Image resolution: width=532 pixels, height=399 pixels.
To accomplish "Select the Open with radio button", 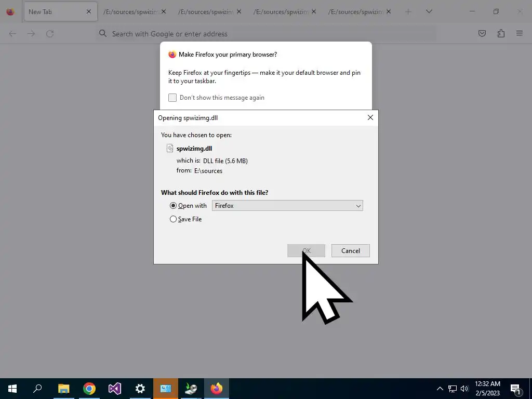I will [x=173, y=206].
